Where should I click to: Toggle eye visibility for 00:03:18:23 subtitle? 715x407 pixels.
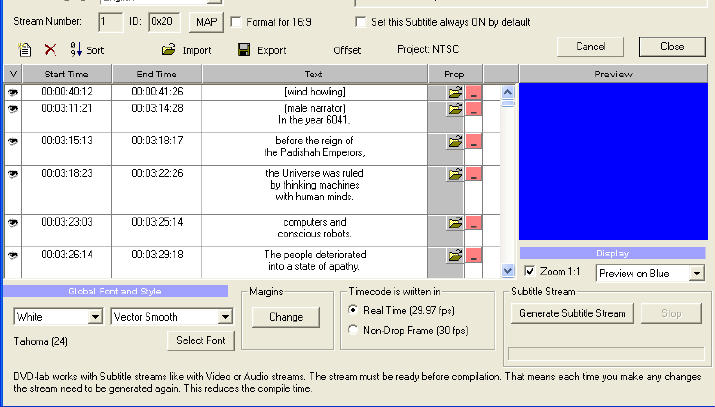(x=13, y=174)
